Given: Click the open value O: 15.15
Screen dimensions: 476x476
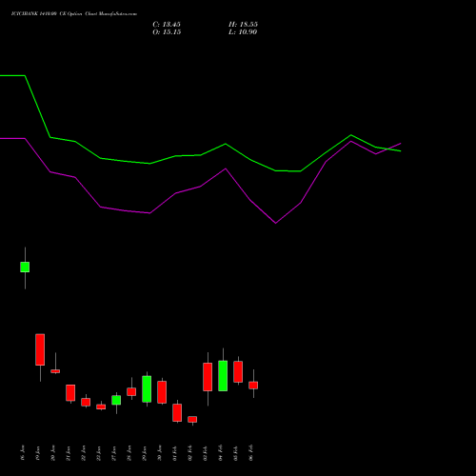Looking at the screenshot, I should click(x=167, y=32).
